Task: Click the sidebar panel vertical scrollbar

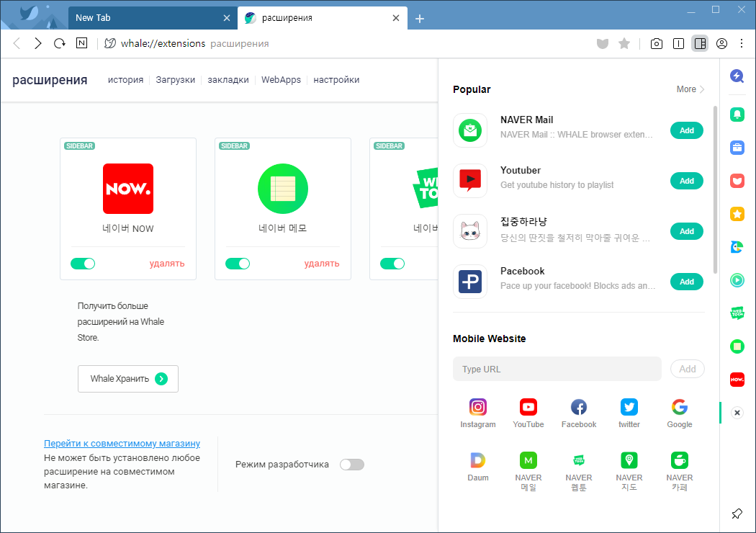Action: [x=715, y=191]
